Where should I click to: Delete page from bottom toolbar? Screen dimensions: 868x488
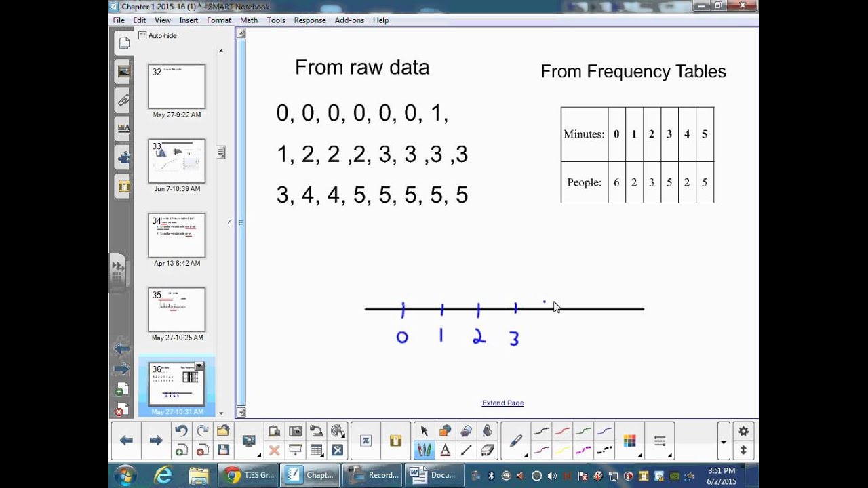202,450
